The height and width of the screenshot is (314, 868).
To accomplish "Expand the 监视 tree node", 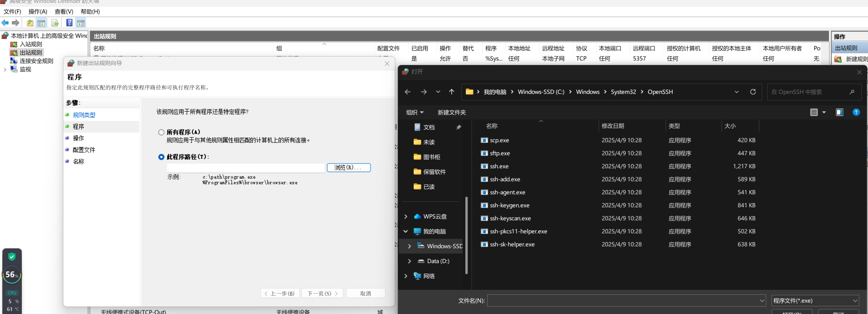I will (x=5, y=70).
